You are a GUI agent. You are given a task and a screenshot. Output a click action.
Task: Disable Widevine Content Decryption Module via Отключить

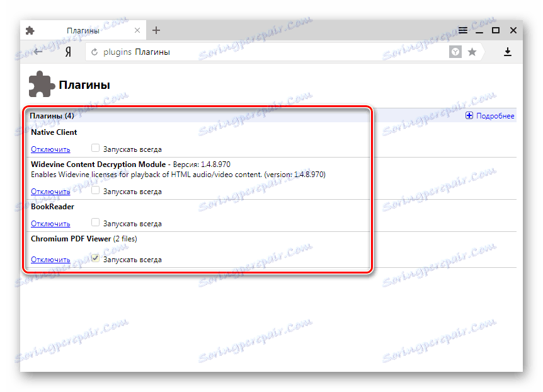point(50,192)
